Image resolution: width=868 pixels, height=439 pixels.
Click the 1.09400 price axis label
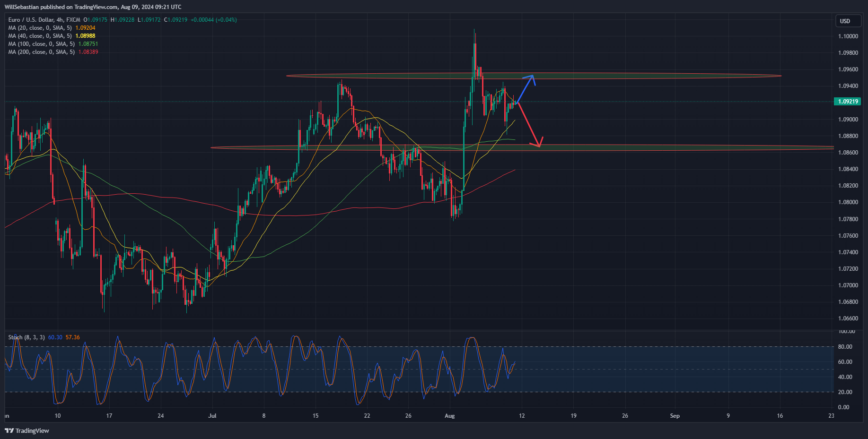click(848, 86)
